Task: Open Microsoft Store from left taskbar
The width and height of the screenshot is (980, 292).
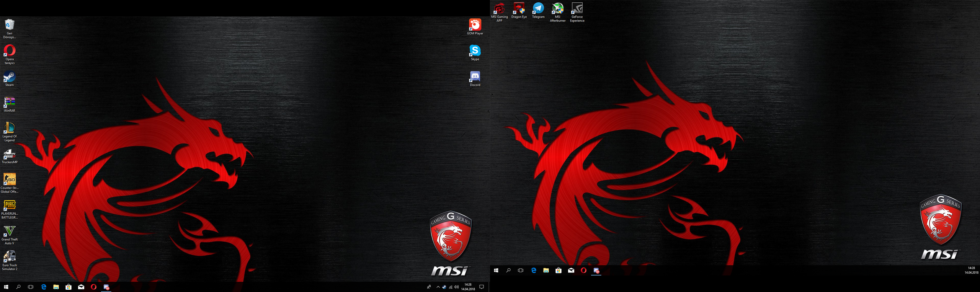Action: 69,287
